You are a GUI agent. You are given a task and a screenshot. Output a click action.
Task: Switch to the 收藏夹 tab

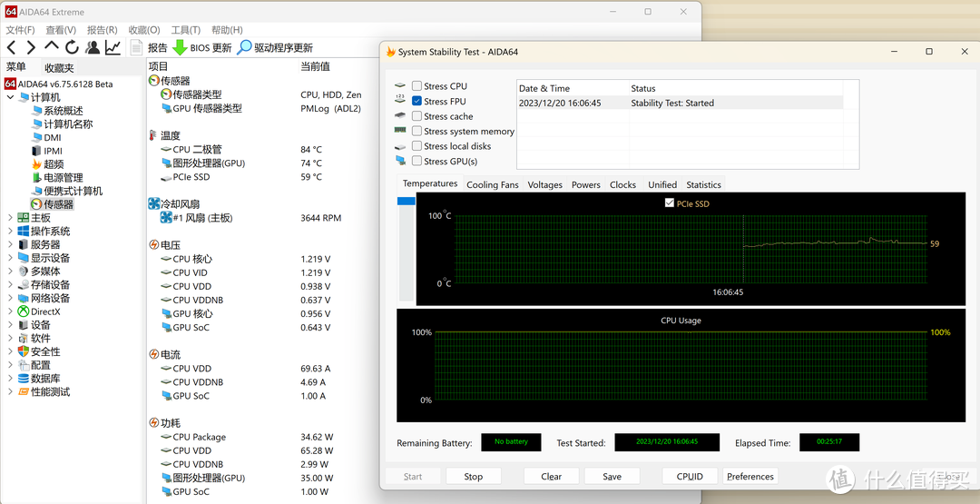click(x=59, y=67)
